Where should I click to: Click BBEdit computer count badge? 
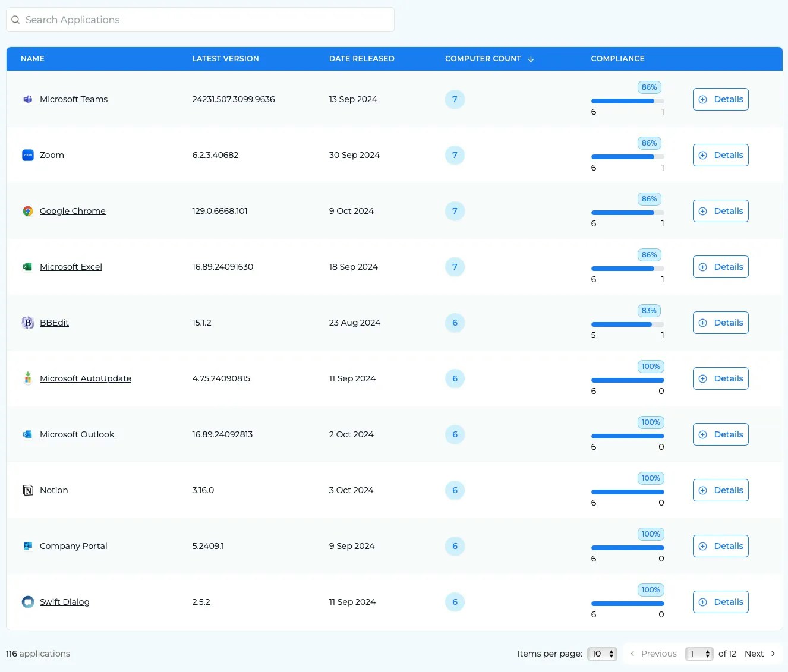(455, 323)
